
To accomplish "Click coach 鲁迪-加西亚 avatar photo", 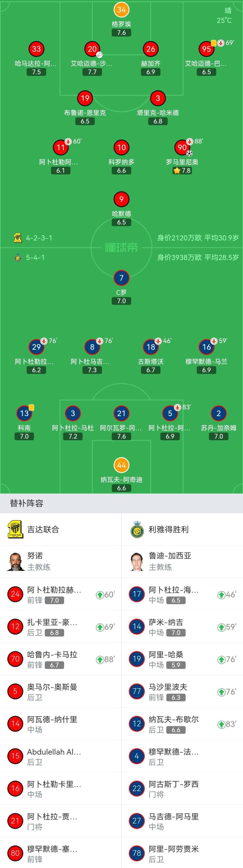I will tap(137, 562).
